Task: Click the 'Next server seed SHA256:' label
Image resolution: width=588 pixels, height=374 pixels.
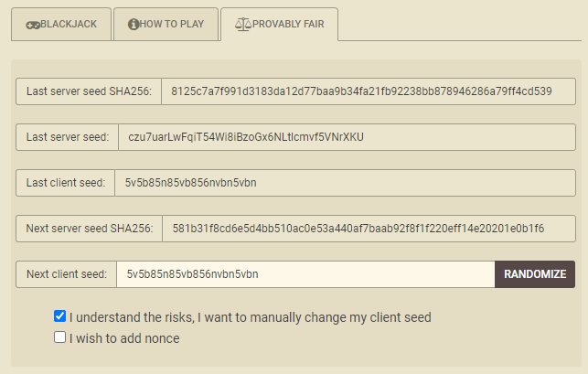Action: click(89, 229)
